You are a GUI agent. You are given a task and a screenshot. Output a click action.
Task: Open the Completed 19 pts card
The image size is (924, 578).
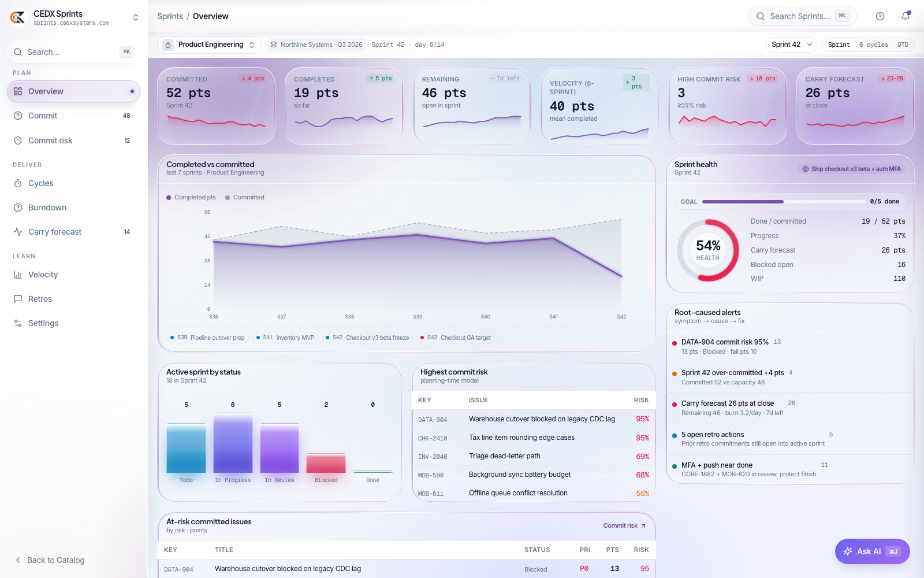coord(344,106)
